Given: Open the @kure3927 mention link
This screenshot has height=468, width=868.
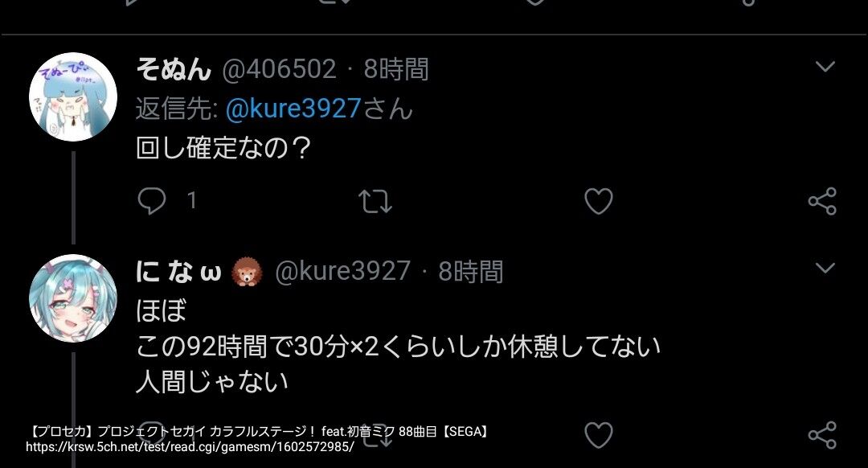Looking at the screenshot, I should coord(293,108).
